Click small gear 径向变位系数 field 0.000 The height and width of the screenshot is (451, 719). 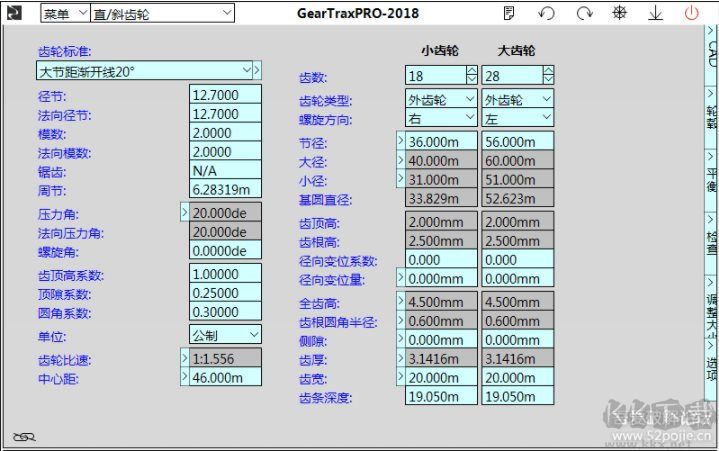click(x=441, y=259)
